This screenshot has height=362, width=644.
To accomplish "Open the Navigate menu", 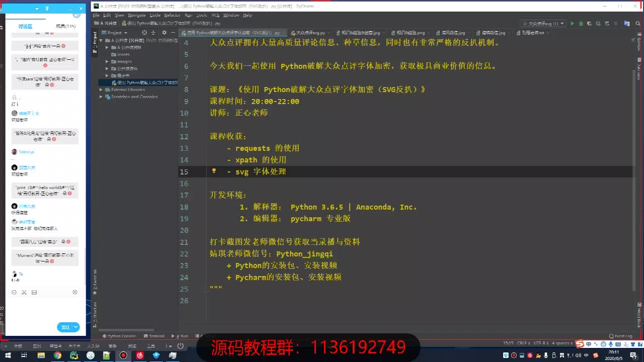I will [136, 15].
